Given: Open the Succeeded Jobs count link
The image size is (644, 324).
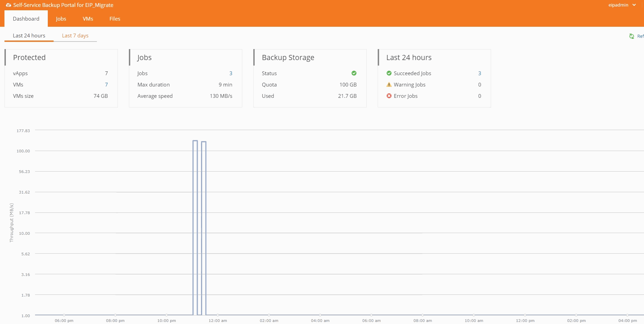Looking at the screenshot, I should pyautogui.click(x=479, y=73).
